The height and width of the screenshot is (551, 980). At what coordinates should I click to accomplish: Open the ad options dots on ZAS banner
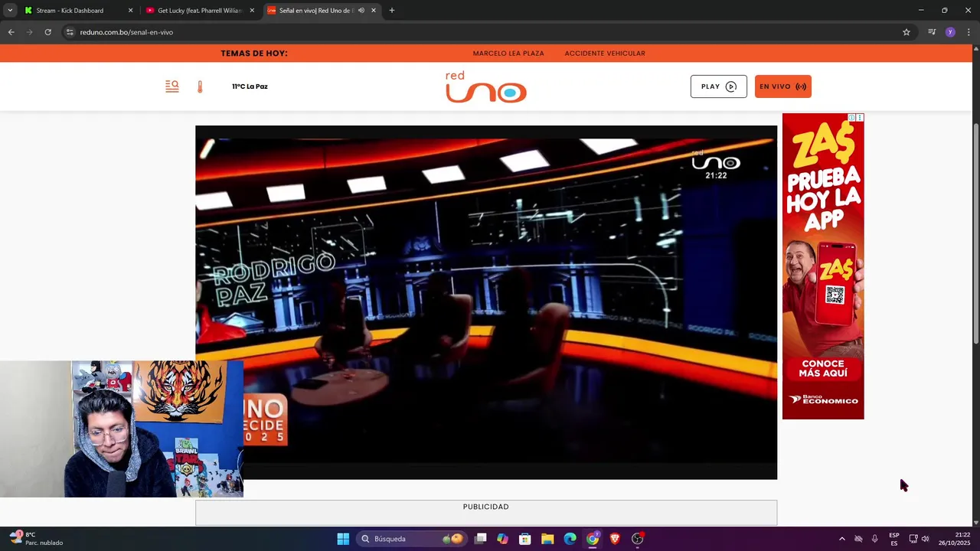click(x=860, y=118)
